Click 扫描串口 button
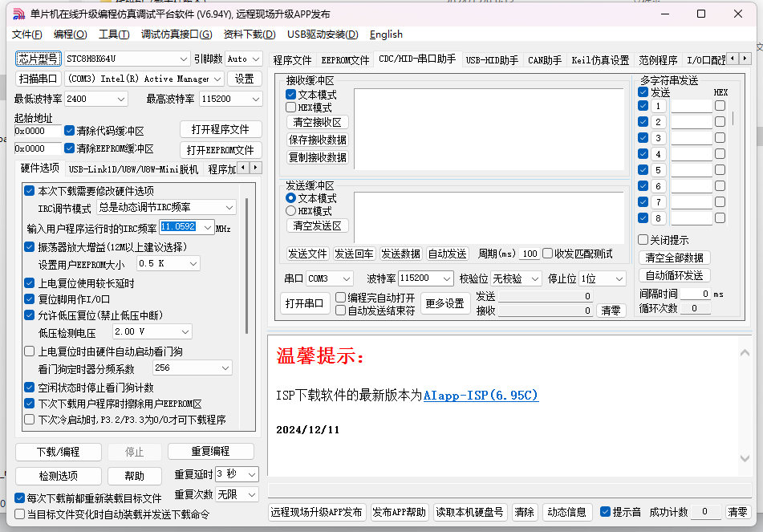763x532 pixels. click(x=39, y=79)
